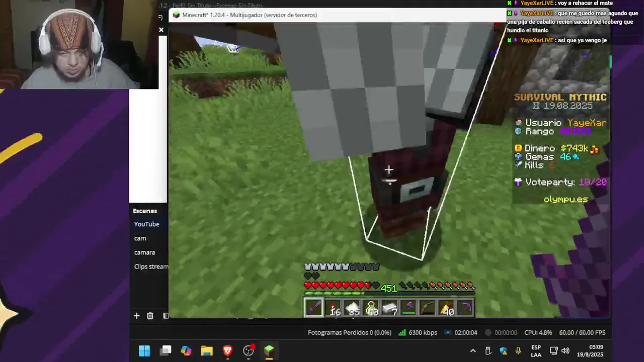Click the CPU: 4.8% readout
This screenshot has width=644, height=362.
tap(538, 332)
